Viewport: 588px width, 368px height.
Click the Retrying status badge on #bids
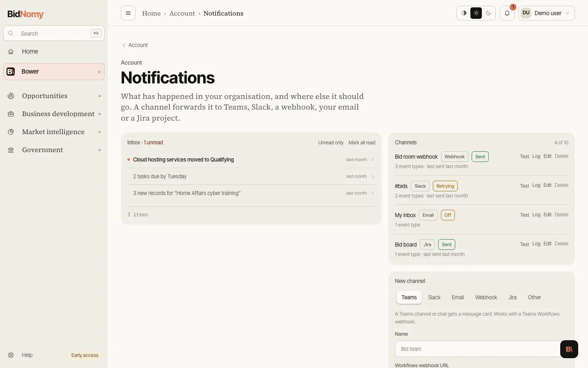tap(445, 186)
